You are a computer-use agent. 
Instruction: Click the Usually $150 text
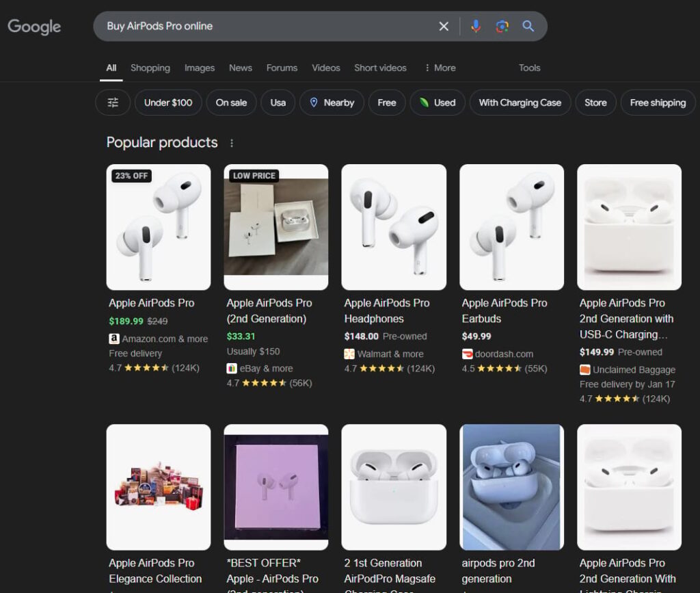coord(253,352)
